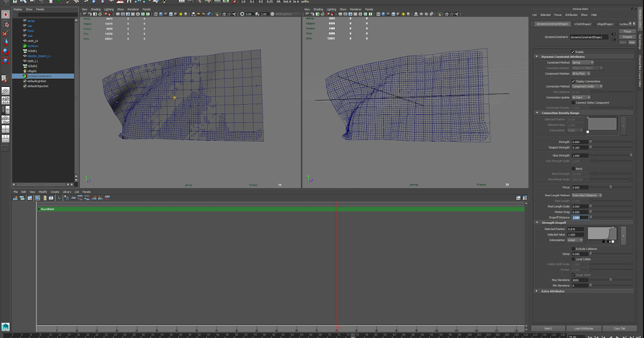Disable the Display Connections checkbox

(x=573, y=81)
